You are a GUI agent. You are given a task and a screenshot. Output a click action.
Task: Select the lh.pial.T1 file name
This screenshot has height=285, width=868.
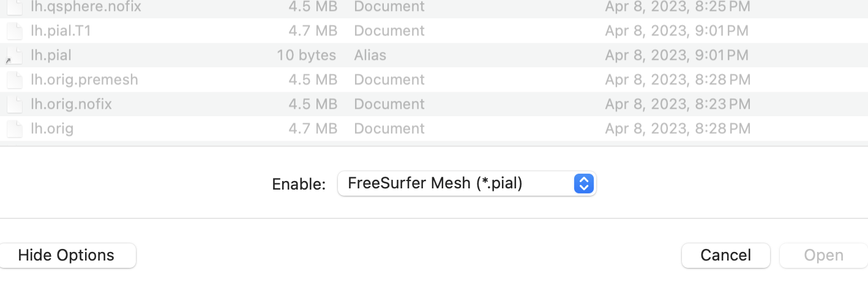pyautogui.click(x=61, y=31)
